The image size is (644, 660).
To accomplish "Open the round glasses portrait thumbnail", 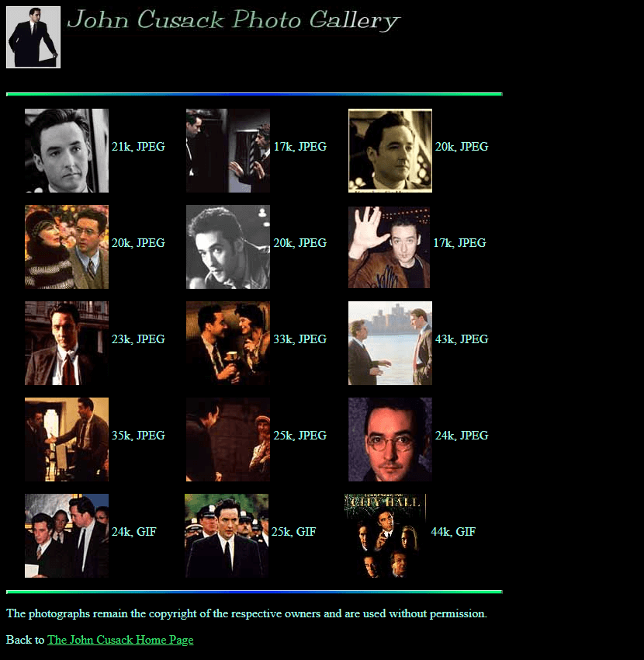I will tap(390, 439).
